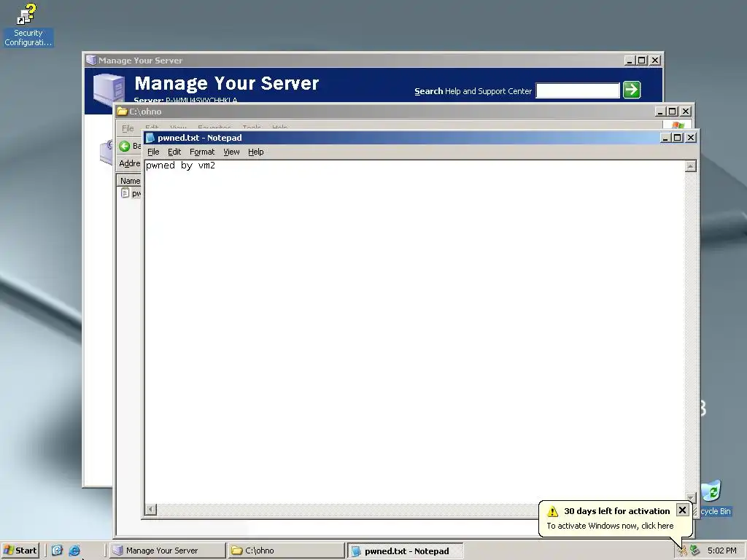Click Notepad horizontal scrollbar left arrow

point(150,510)
